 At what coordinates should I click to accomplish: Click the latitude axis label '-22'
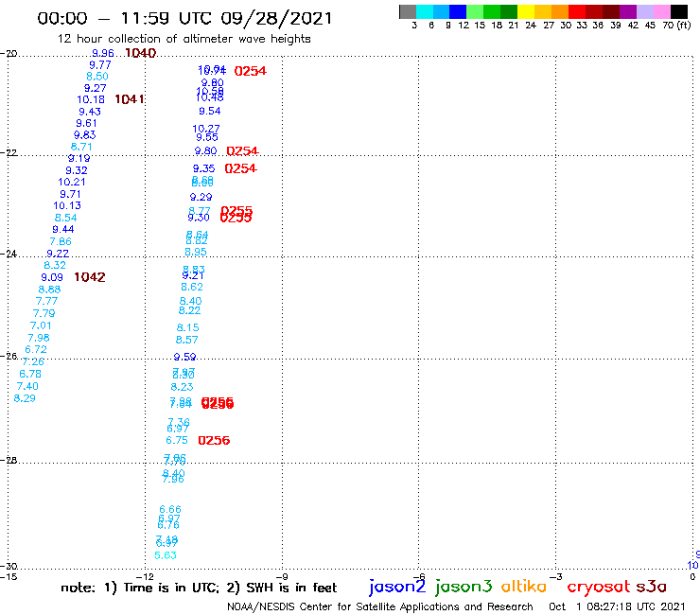click(9, 153)
